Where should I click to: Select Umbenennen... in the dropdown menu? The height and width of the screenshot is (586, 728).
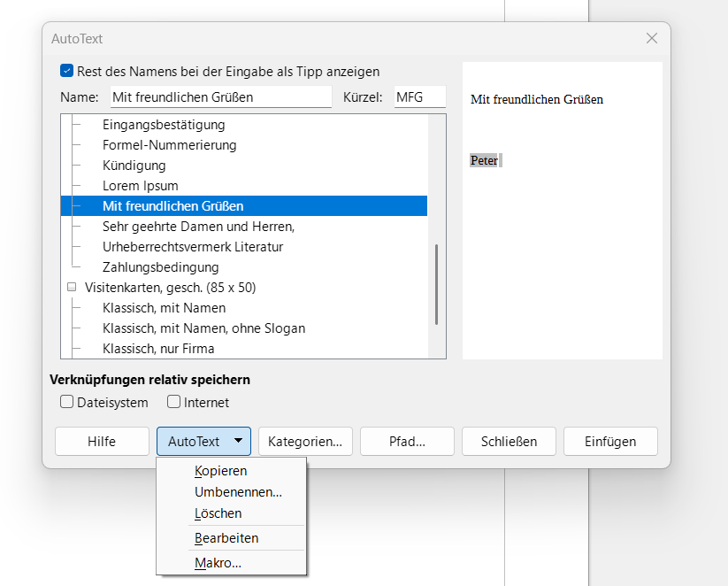pos(238,492)
